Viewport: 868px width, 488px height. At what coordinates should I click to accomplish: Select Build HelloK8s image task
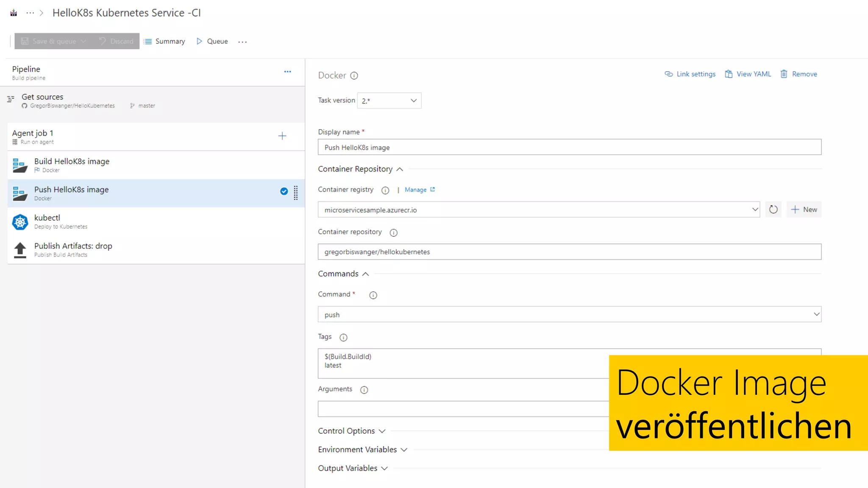click(156, 165)
